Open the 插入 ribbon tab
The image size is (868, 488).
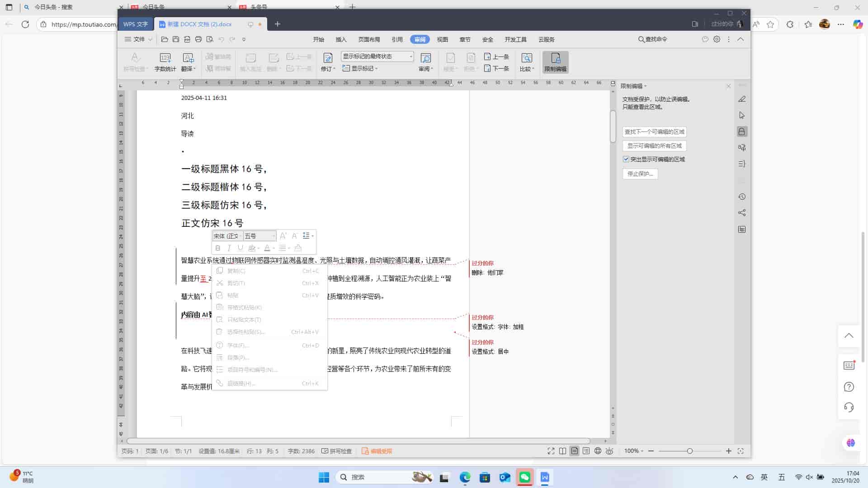coord(341,39)
